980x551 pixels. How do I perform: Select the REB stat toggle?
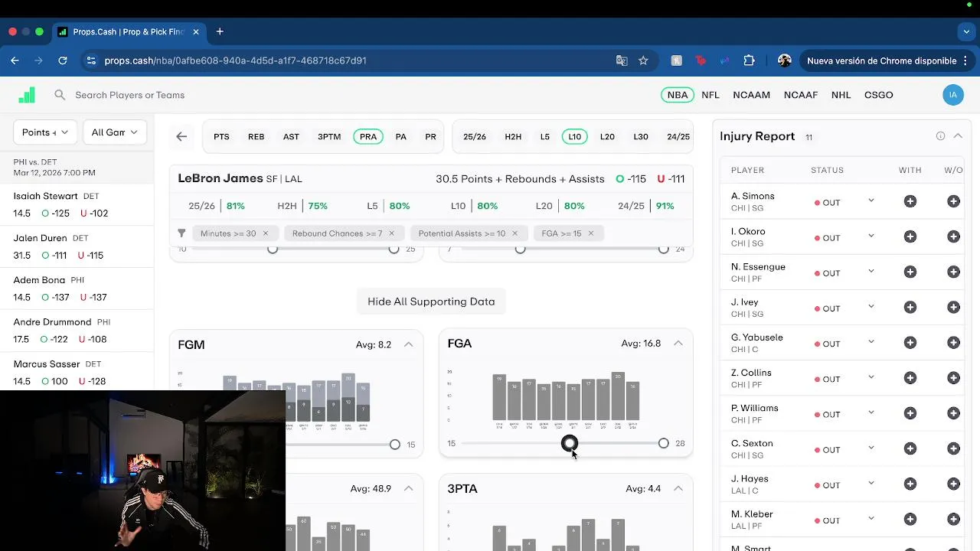(256, 136)
